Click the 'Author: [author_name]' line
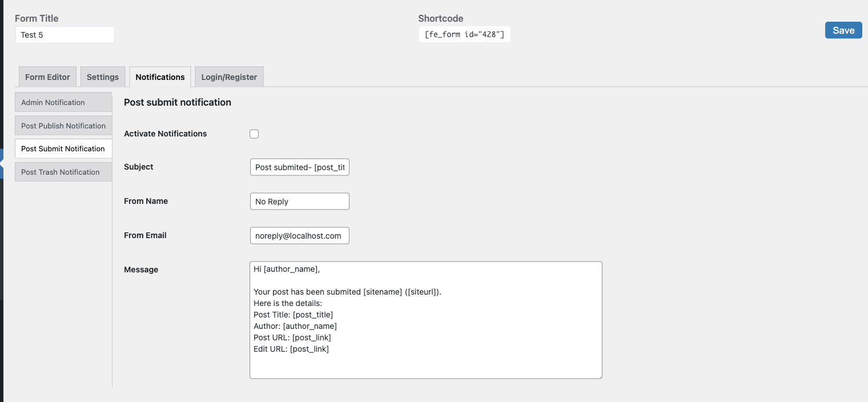 [295, 326]
